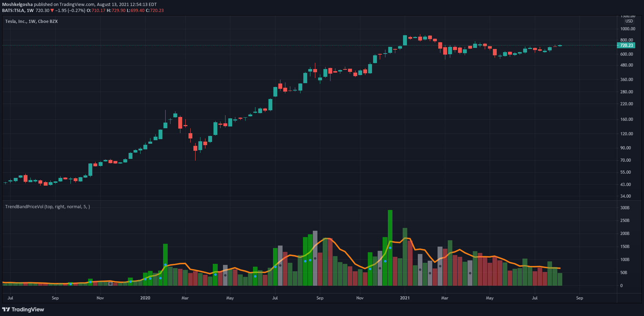The width and height of the screenshot is (644, 316).
Task: Click the Nov label just before 2020
Action: coord(100,298)
